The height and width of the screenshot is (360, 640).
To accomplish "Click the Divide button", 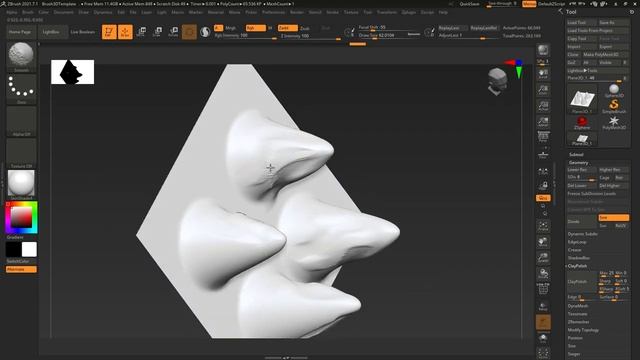I will (582, 222).
